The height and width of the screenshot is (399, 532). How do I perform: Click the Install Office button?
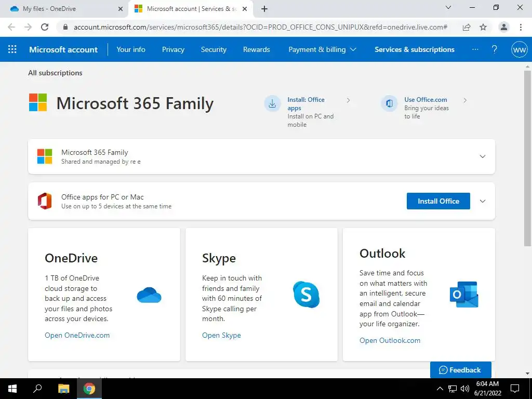[x=438, y=201]
